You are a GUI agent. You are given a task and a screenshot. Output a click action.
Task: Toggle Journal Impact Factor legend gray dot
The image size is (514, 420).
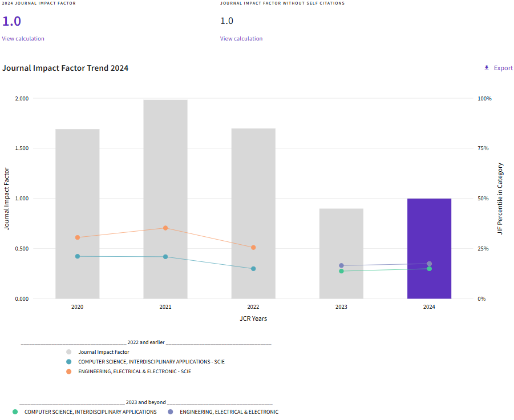click(x=69, y=352)
